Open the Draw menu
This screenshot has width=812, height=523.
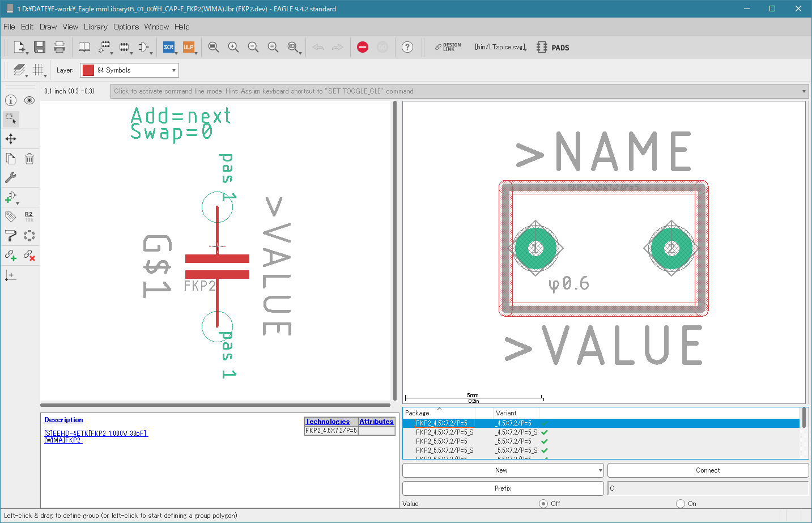pos(48,27)
